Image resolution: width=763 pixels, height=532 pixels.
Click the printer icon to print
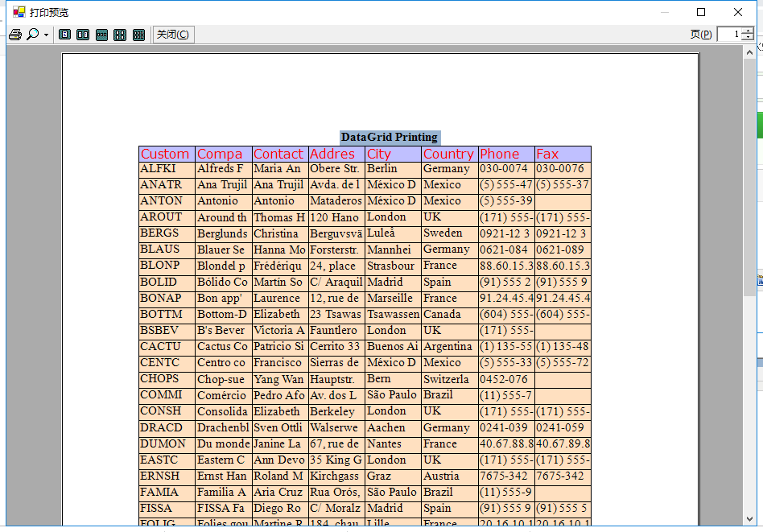15,35
